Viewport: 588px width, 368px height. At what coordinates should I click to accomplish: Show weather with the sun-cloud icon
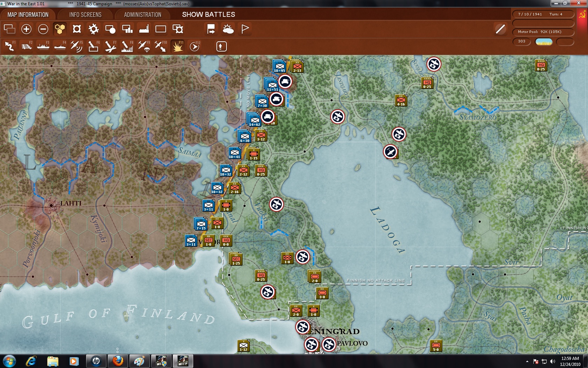click(228, 29)
